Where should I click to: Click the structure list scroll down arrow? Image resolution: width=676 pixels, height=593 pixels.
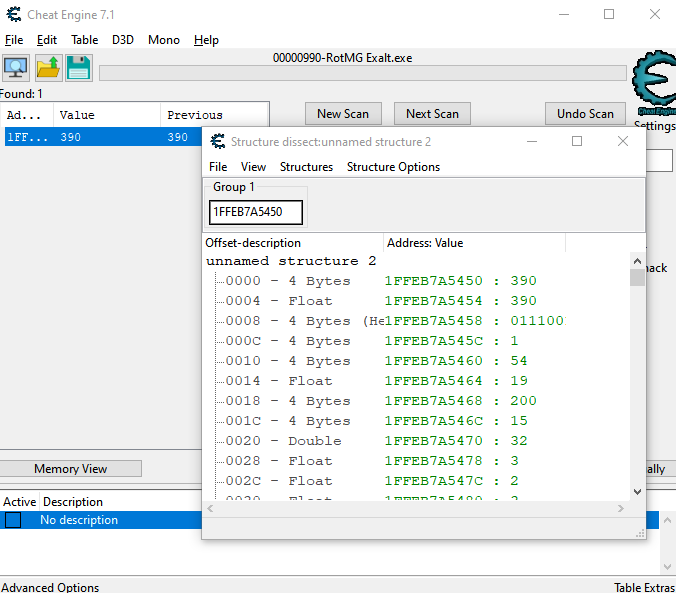pos(637,491)
